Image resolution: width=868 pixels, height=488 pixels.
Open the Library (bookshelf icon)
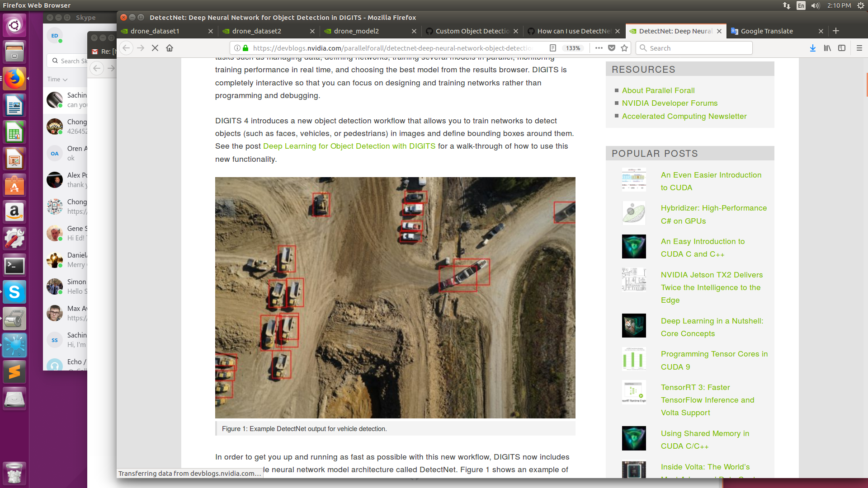[x=827, y=47]
